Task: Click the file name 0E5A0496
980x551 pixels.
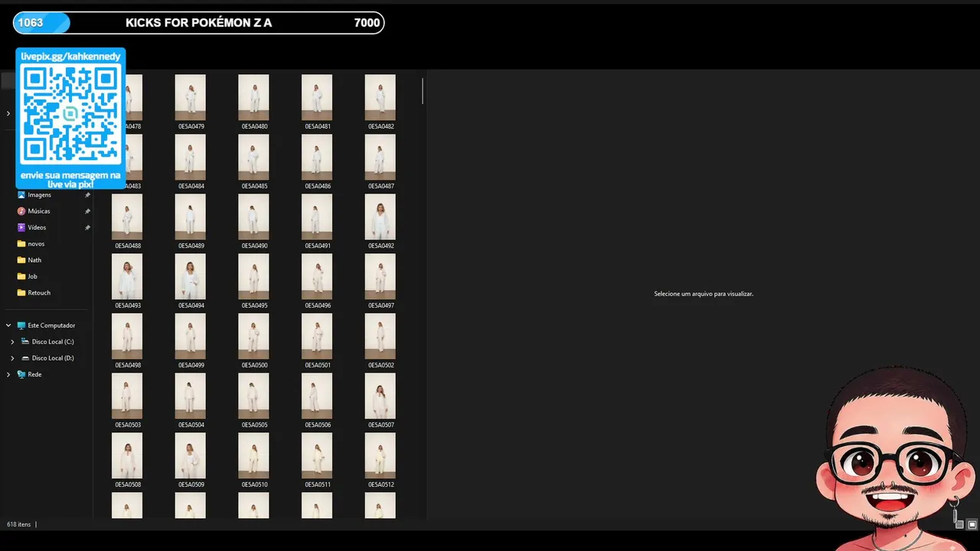Action: 318,305
